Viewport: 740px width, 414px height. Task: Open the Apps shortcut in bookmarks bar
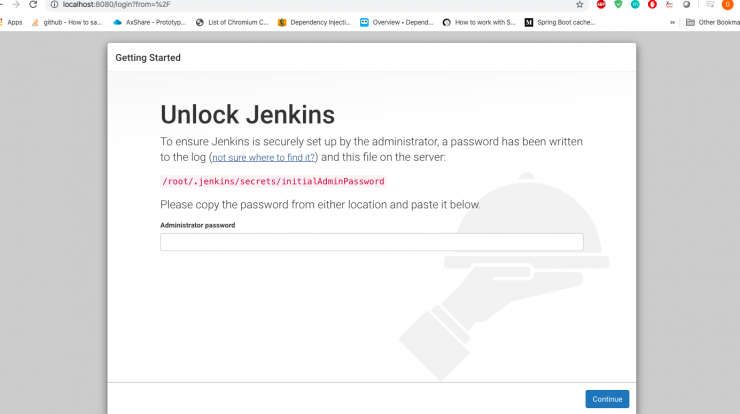(x=11, y=22)
